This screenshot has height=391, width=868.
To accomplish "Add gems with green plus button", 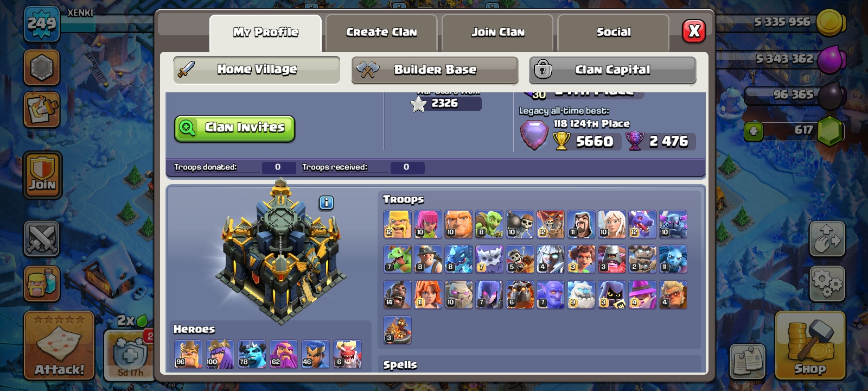I will (x=754, y=131).
